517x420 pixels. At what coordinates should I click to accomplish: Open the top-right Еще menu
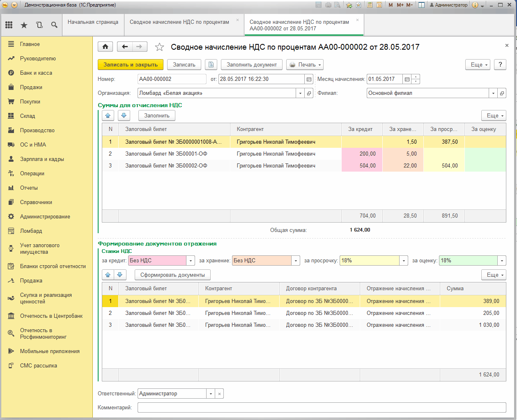(x=478, y=64)
